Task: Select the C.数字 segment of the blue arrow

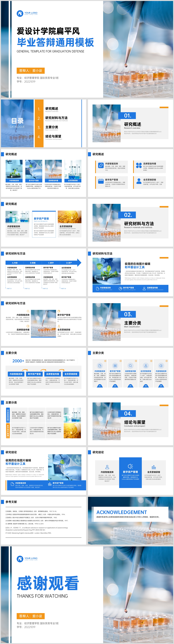Action: click(x=51, y=263)
